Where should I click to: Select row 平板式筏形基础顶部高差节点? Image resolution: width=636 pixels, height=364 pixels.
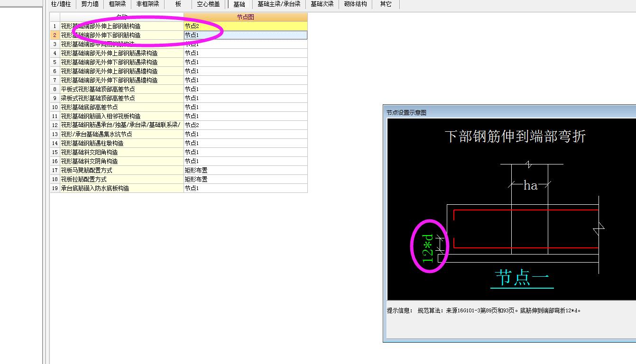click(x=121, y=89)
